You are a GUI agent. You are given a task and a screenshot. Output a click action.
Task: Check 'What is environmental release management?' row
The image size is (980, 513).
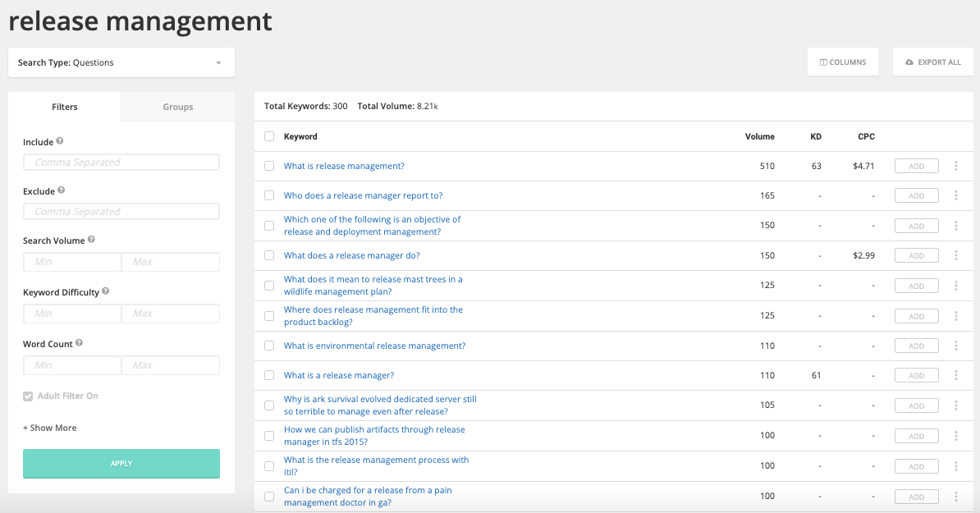269,346
